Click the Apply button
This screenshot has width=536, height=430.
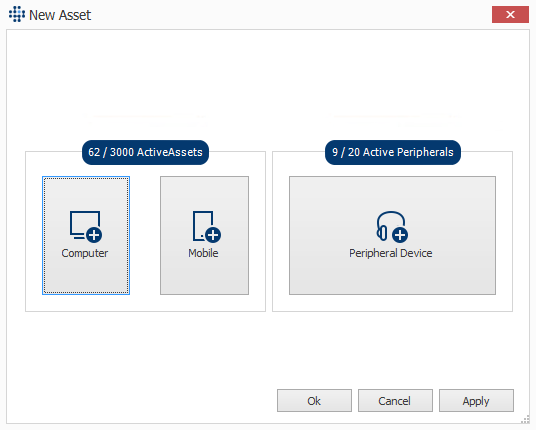(476, 400)
